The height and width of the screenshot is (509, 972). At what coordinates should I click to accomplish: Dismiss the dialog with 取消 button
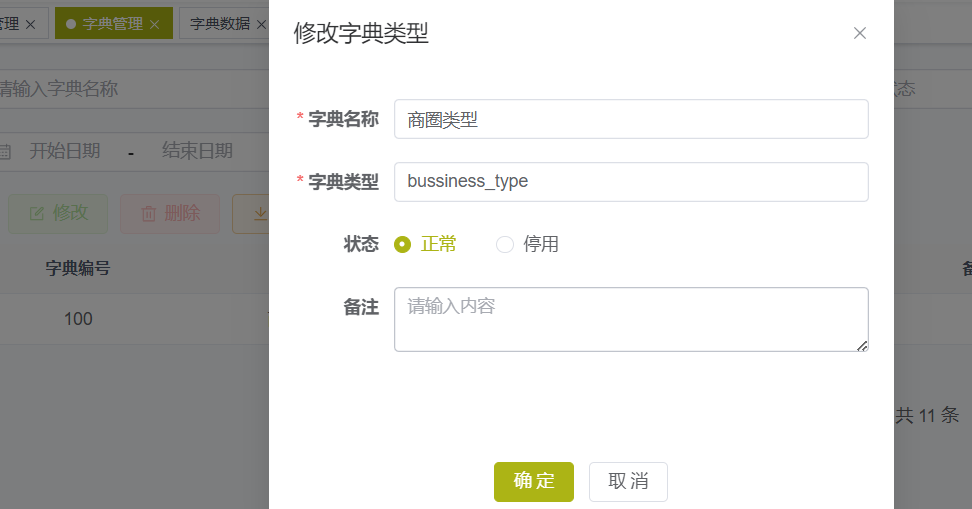[x=628, y=481]
